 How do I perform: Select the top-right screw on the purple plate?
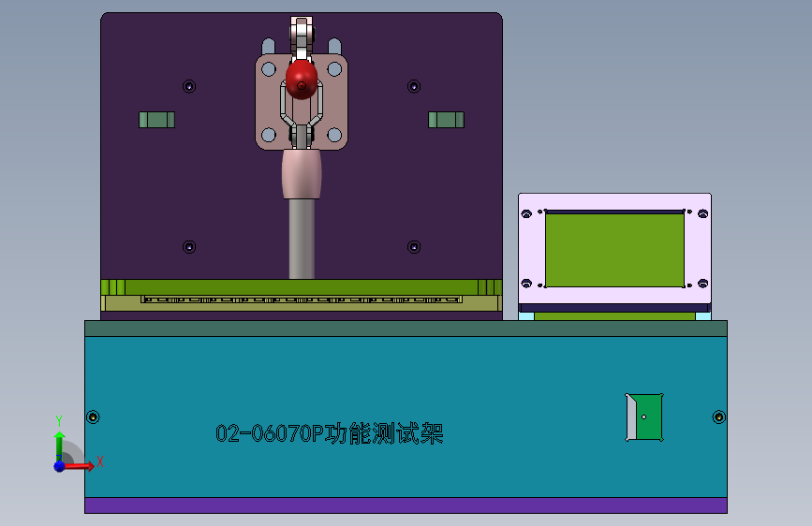coord(414,86)
